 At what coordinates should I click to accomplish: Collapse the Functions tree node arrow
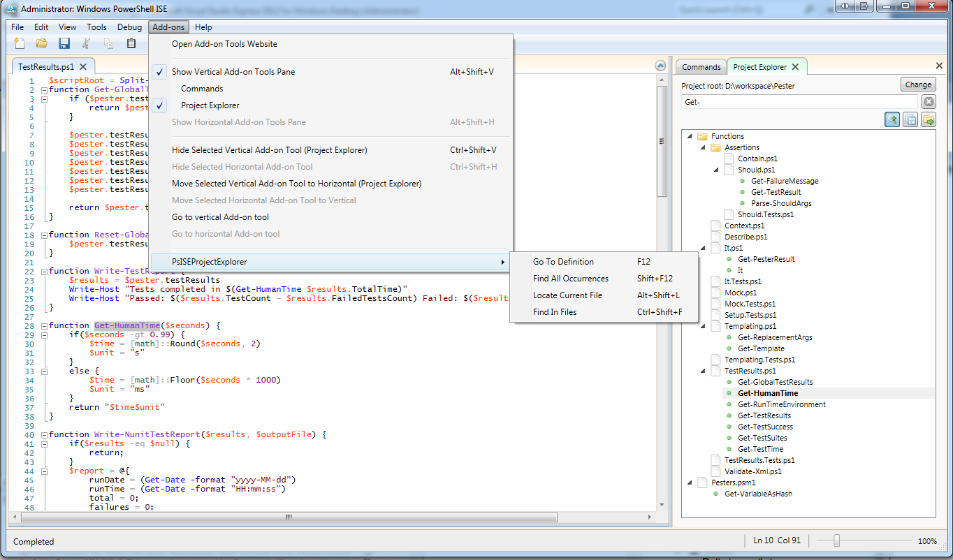click(690, 137)
